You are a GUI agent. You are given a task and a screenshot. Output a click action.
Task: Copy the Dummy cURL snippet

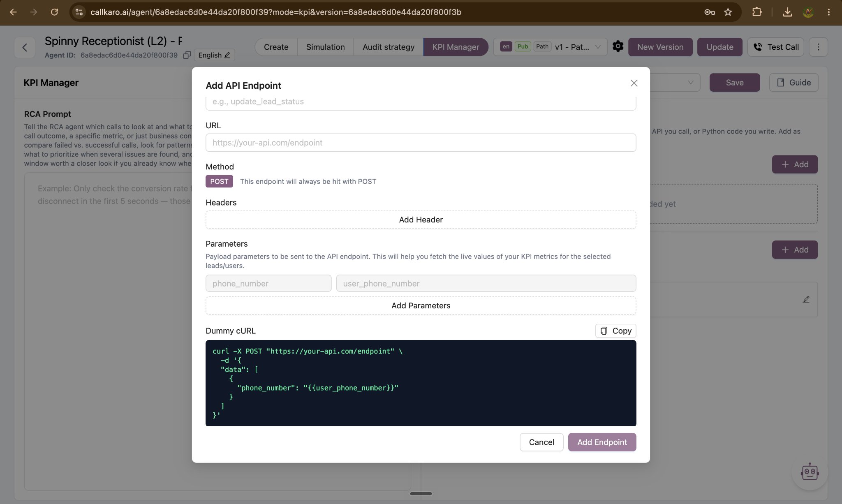[615, 331]
